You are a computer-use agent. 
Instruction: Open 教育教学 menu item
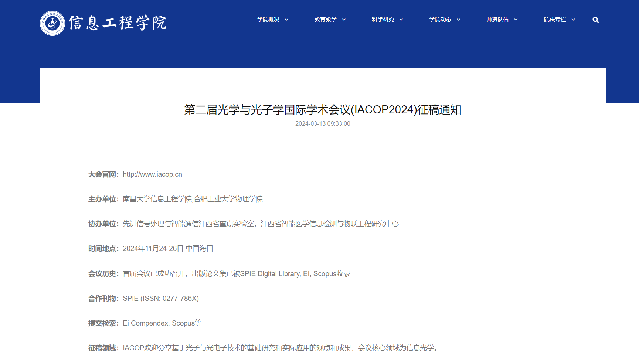pos(326,20)
